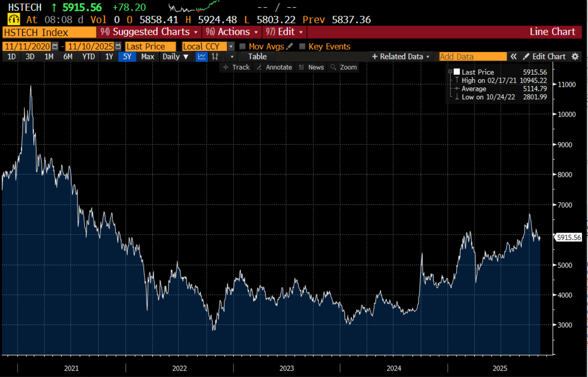The width and height of the screenshot is (588, 377).
Task: Open the end date calendar picker
Action: 118,46
